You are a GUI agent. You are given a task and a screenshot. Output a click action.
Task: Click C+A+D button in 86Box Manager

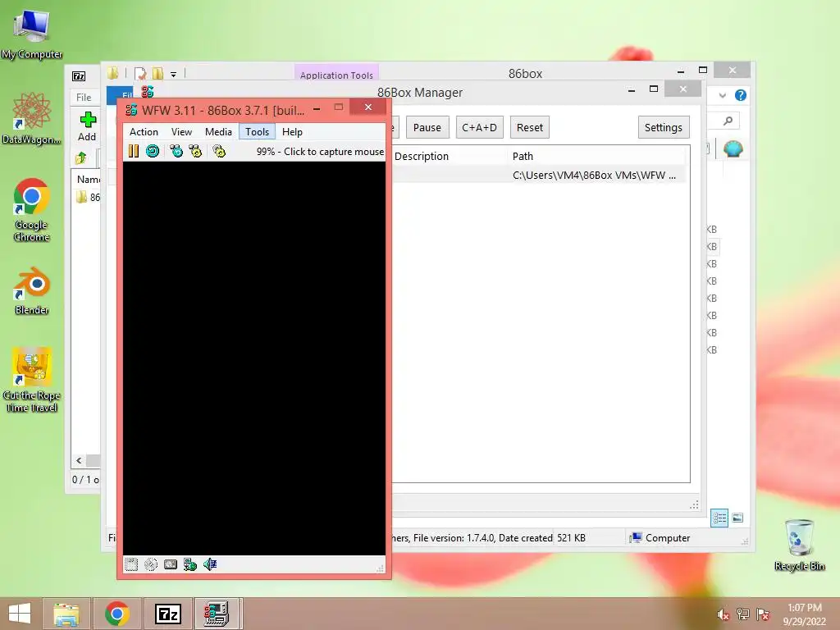click(x=479, y=127)
